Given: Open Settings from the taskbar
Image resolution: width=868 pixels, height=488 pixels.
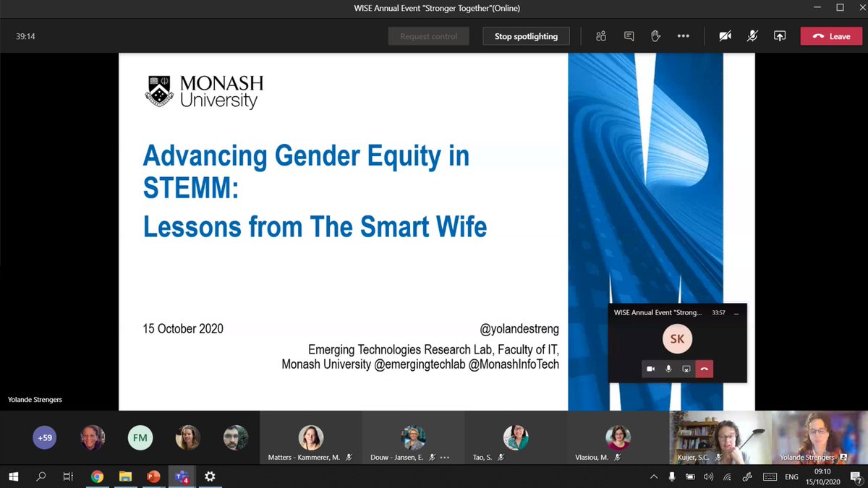Looking at the screenshot, I should [x=210, y=476].
